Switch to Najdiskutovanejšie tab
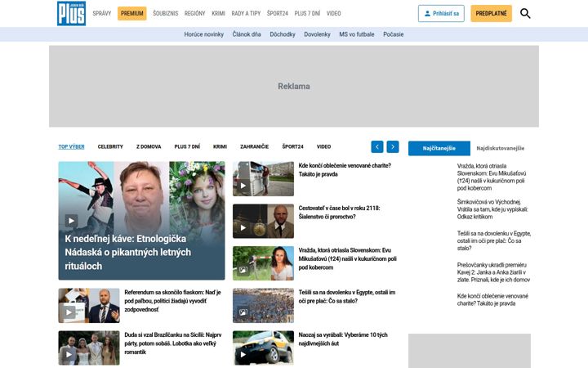 501,148
